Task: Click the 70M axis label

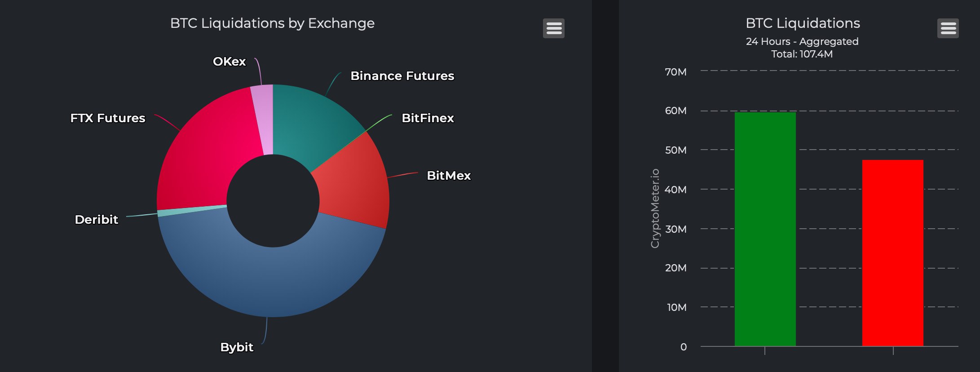Action: click(676, 72)
